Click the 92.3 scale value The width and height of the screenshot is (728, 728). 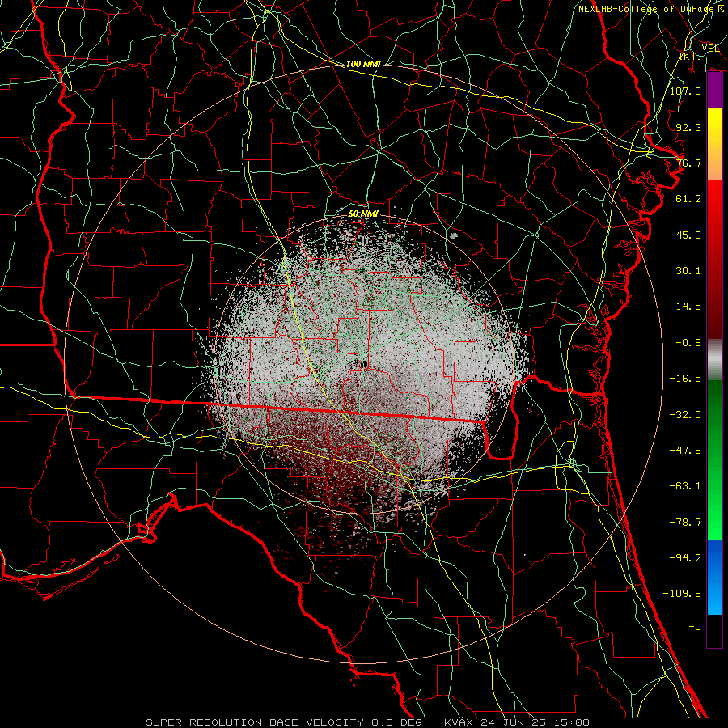(688, 127)
